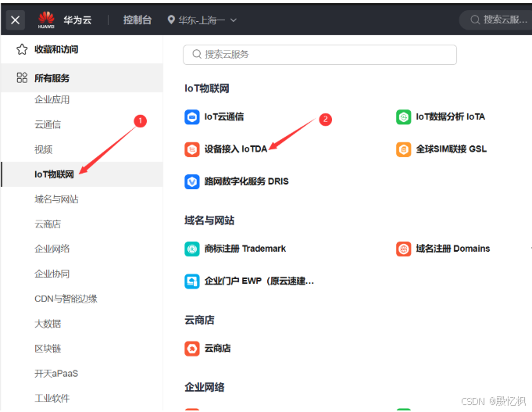The height and width of the screenshot is (412, 532).
Task: Click the red 云商店 service icon
Action: [192, 349]
